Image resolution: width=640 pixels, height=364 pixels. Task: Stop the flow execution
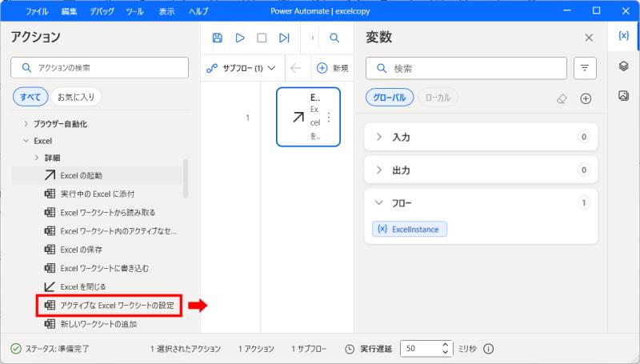262,38
